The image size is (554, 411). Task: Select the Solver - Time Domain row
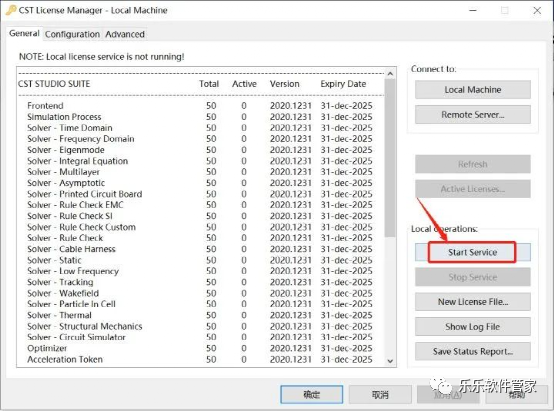(200, 128)
